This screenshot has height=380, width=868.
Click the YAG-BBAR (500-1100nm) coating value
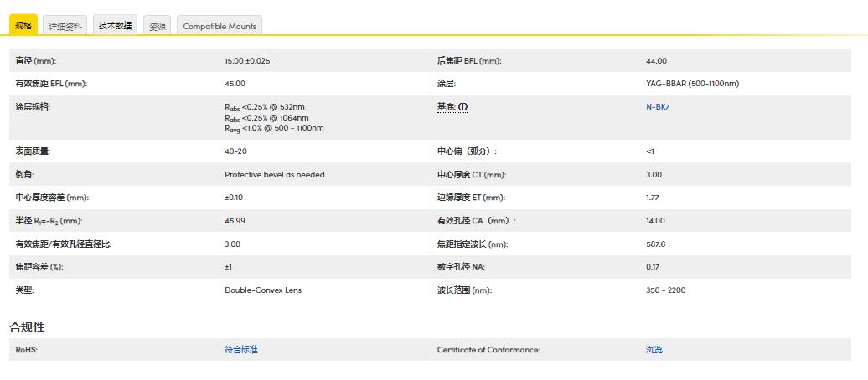[692, 84]
